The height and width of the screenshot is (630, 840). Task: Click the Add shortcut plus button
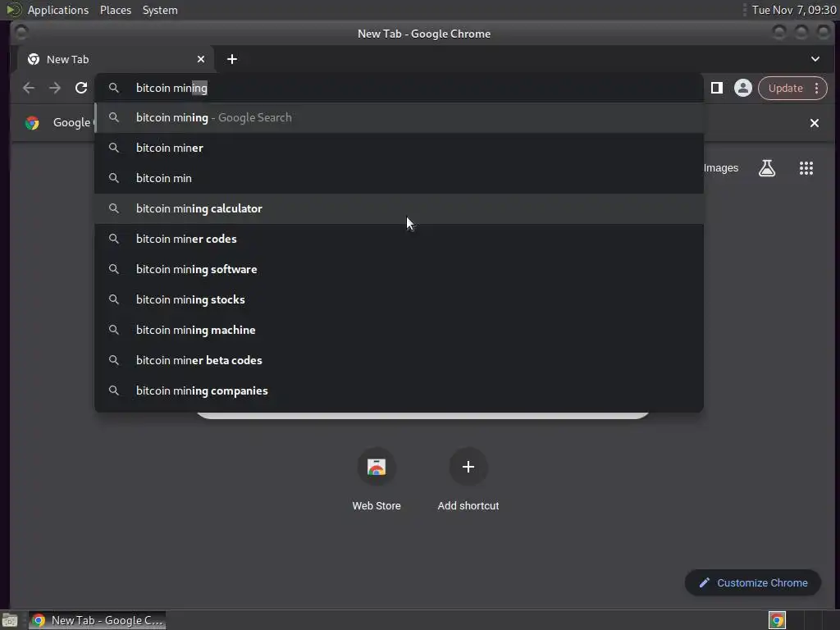pos(468,467)
